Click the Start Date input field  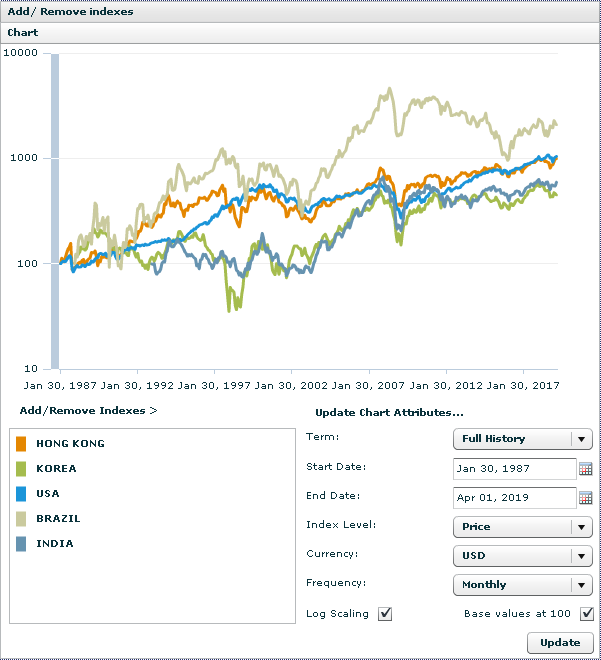pos(513,468)
